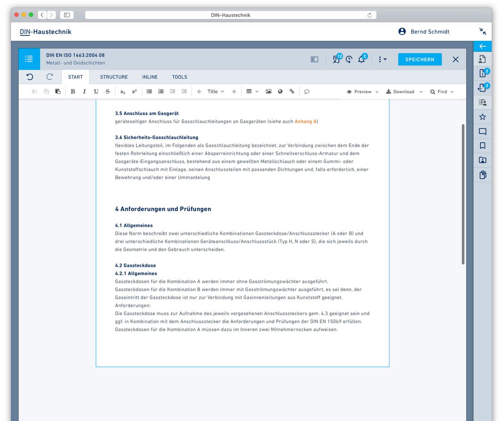Toggle bulleted list
The height and width of the screenshot is (421, 504).
pos(149,91)
